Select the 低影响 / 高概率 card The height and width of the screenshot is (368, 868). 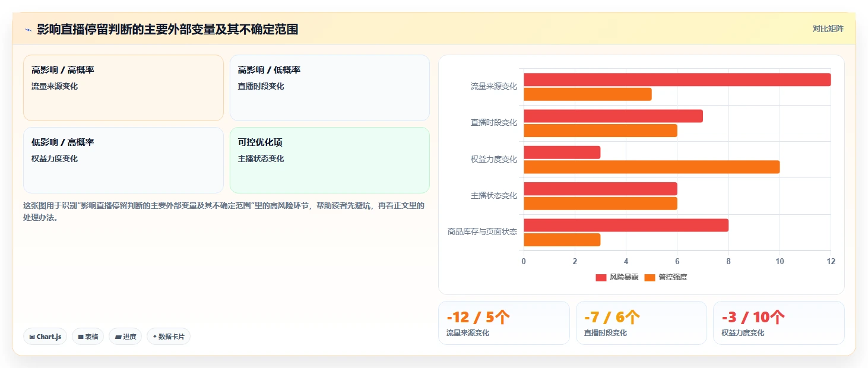123,160
